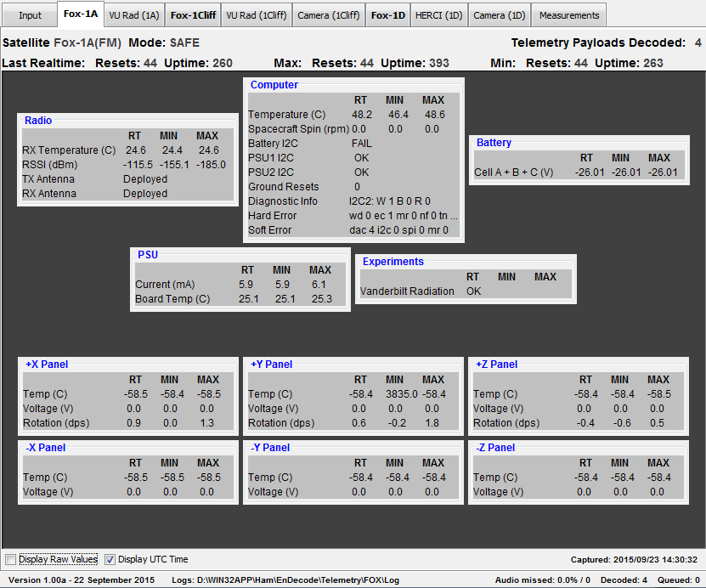Click the Battery I2C FAIL value
The width and height of the screenshot is (706, 588).
pos(362,143)
